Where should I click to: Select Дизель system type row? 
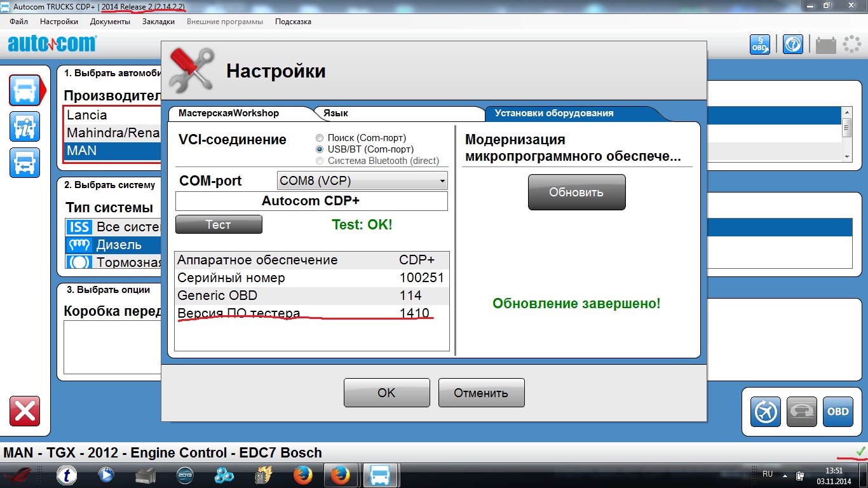112,245
